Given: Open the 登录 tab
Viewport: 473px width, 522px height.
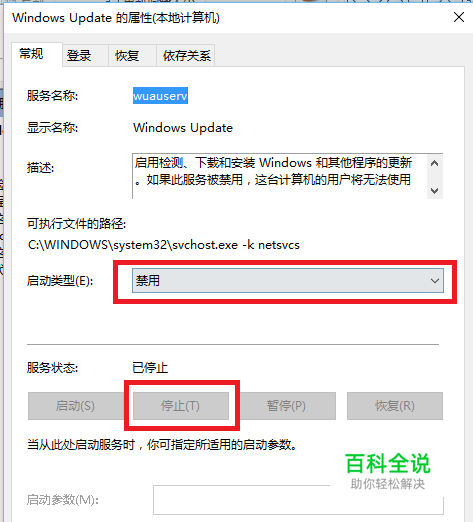Looking at the screenshot, I should pos(85,55).
